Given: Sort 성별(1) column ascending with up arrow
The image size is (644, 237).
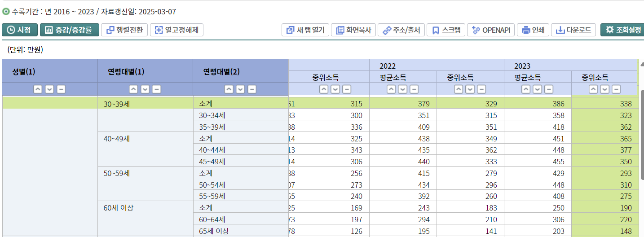Looking at the screenshot, I should tap(38, 89).
